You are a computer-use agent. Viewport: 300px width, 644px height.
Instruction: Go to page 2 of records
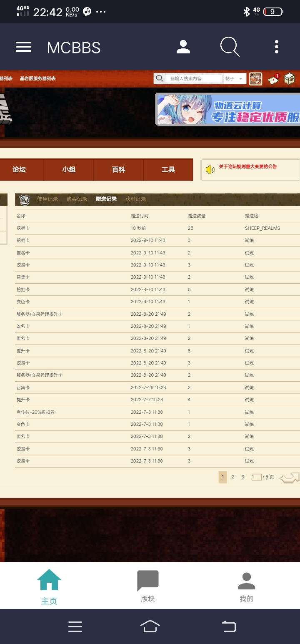[232, 477]
